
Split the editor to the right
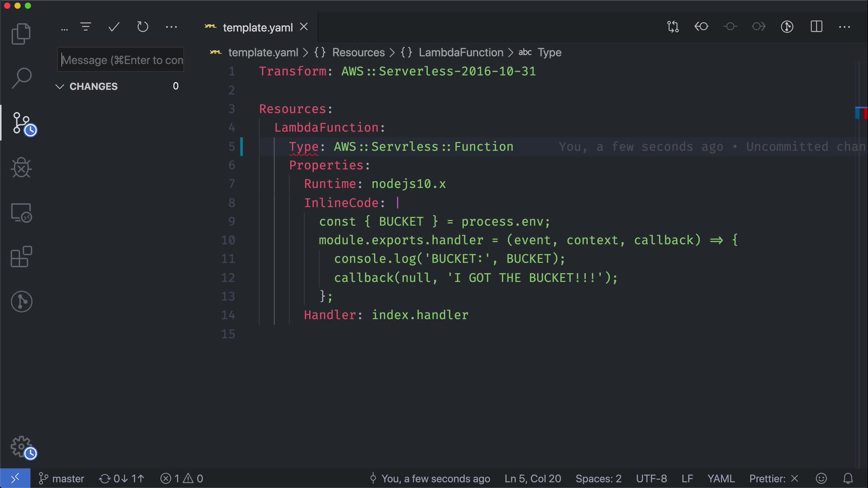tap(816, 27)
